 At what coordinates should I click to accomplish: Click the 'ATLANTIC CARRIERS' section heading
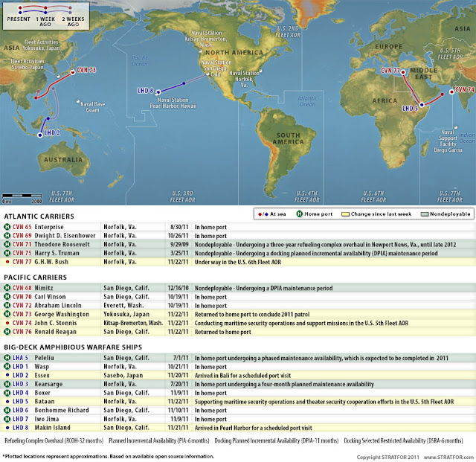pos(39,216)
